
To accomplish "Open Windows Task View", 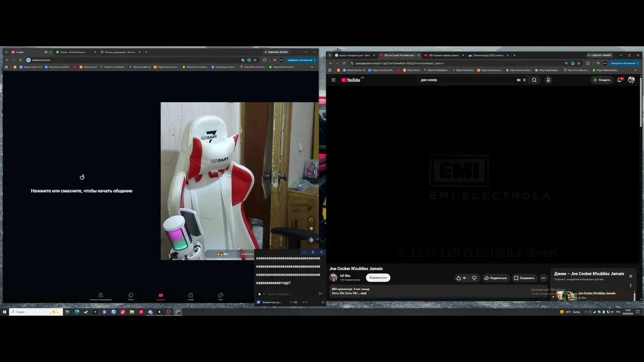I will coord(67,312).
